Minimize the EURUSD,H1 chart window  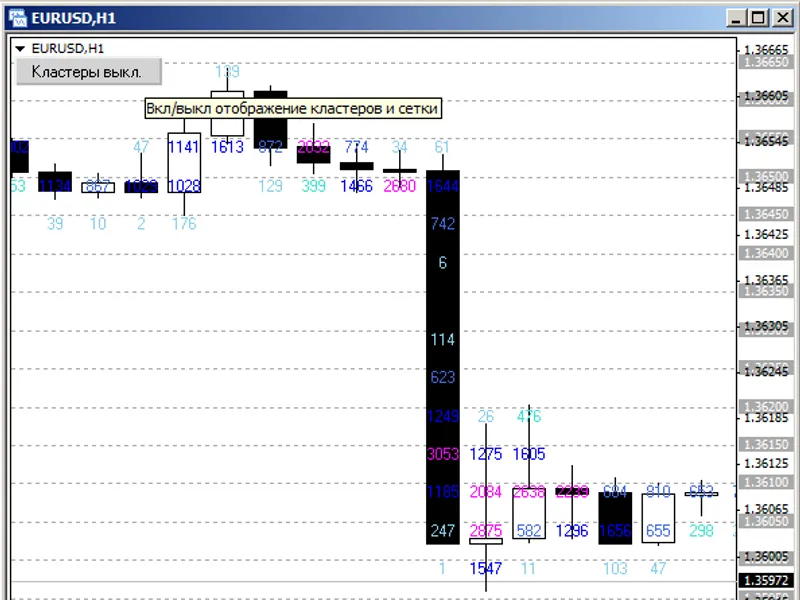(736, 18)
